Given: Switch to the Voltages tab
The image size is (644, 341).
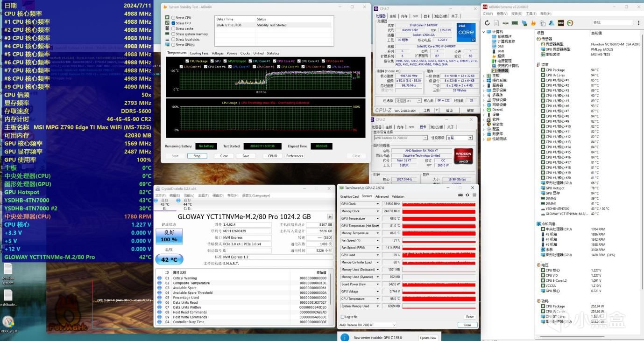Looking at the screenshot, I should click(218, 53).
